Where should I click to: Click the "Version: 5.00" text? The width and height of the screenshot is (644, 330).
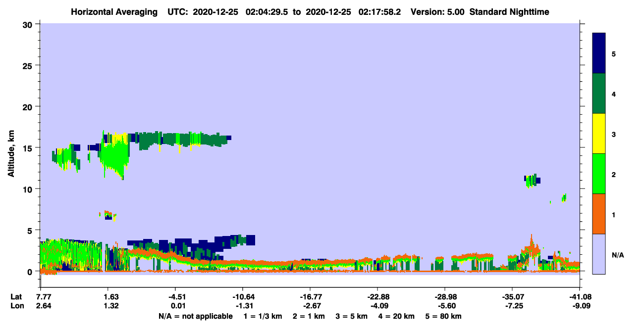coord(437,11)
